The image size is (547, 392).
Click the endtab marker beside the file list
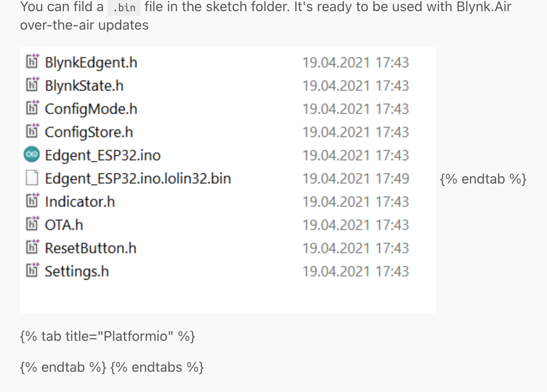click(x=483, y=178)
